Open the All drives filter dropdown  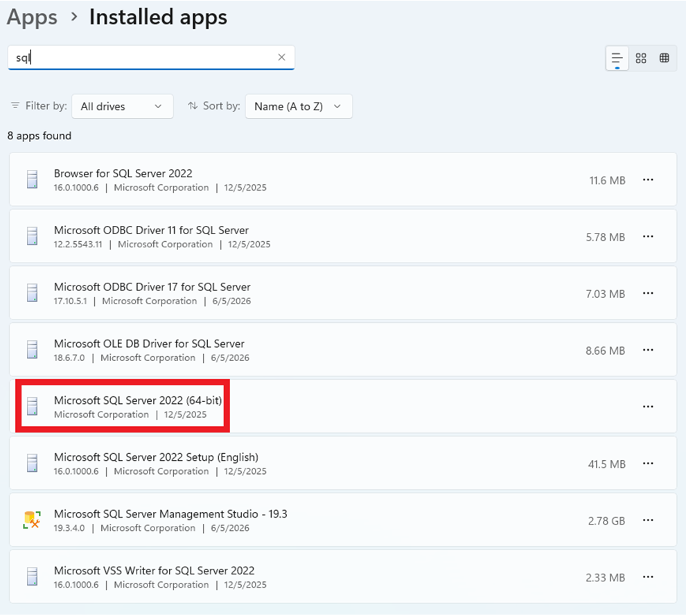pyautogui.click(x=123, y=106)
